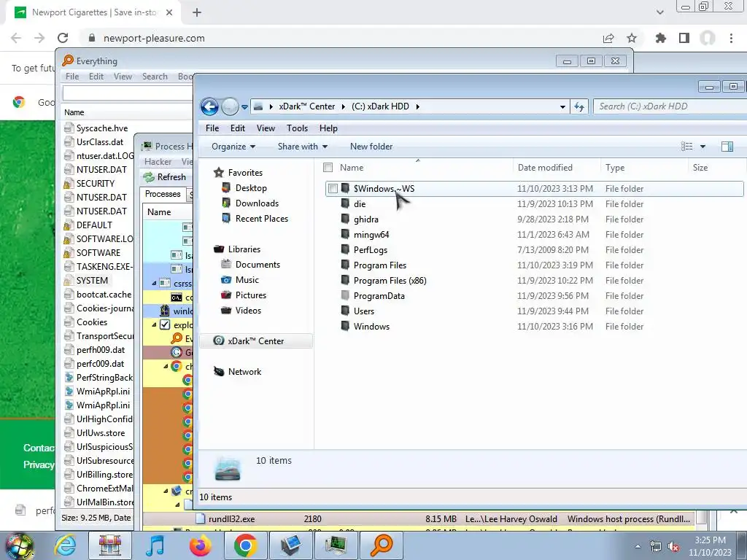This screenshot has width=747, height=560.
Task: Open the Tools menu in Explorer
Action: [297, 128]
